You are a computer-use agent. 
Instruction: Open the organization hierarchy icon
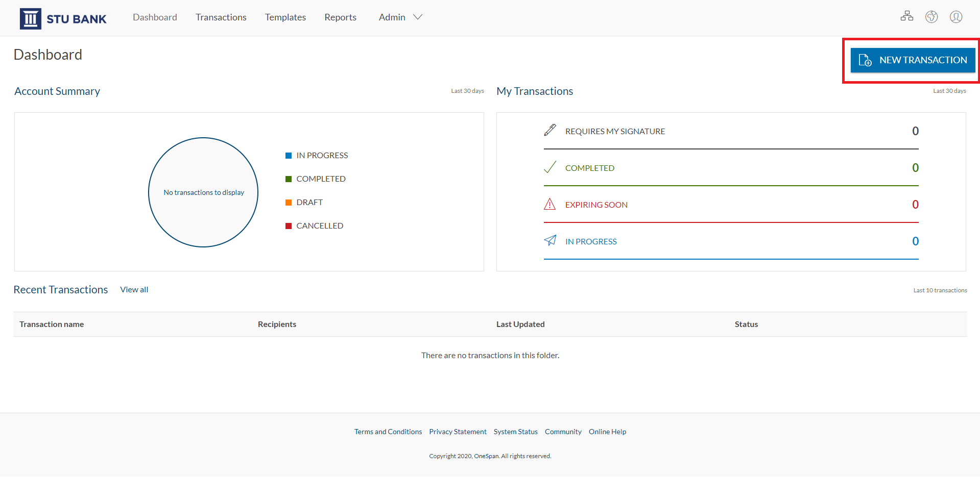pos(907,16)
